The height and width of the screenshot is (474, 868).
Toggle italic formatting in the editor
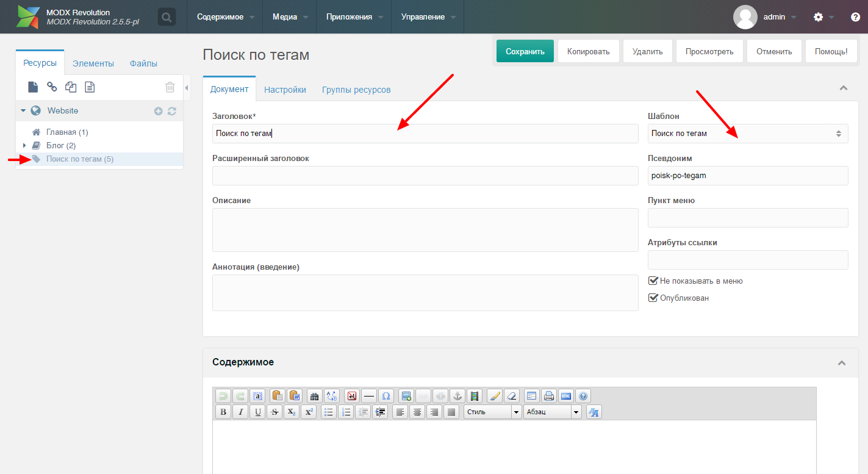click(240, 412)
